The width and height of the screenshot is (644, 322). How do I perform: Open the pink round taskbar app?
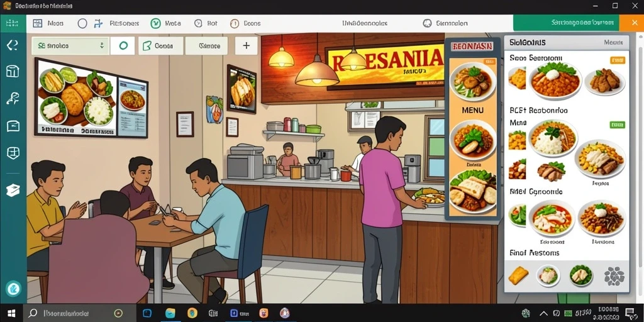tap(285, 313)
